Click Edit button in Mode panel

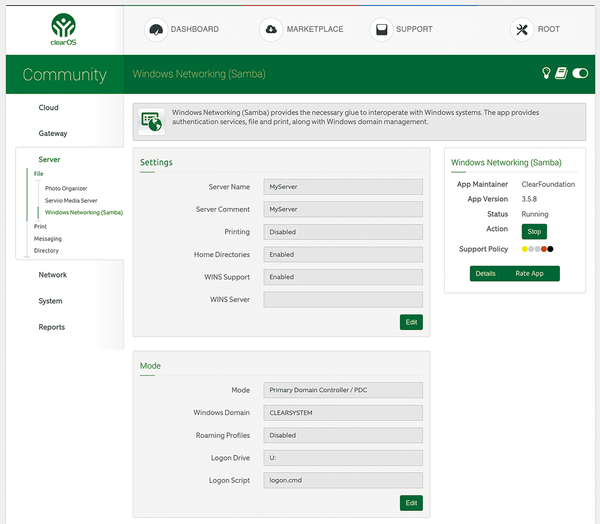[x=411, y=503]
